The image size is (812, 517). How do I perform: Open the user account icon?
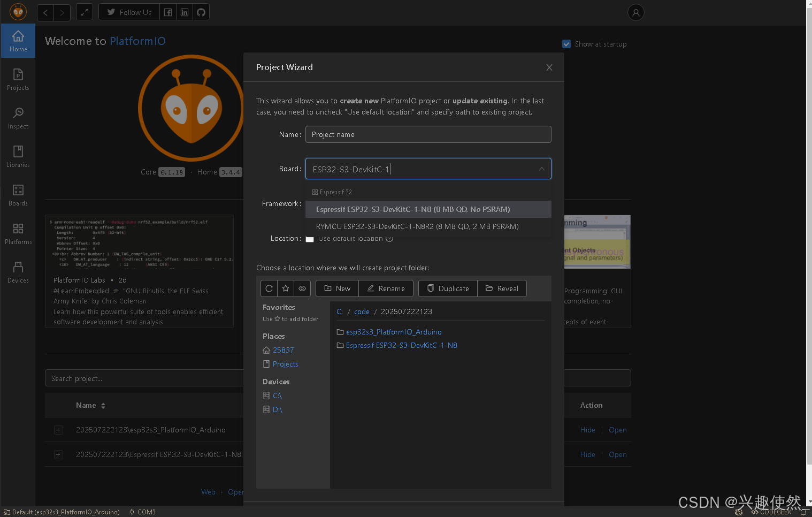click(x=635, y=12)
